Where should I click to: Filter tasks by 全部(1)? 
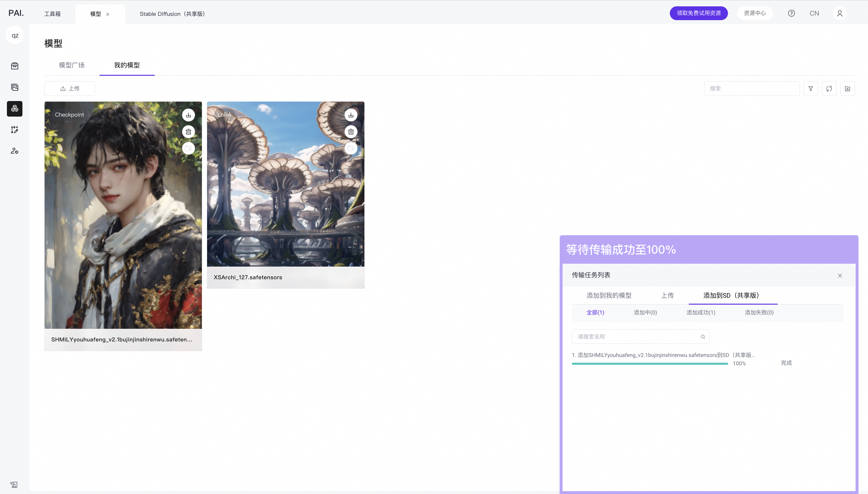[x=596, y=312]
